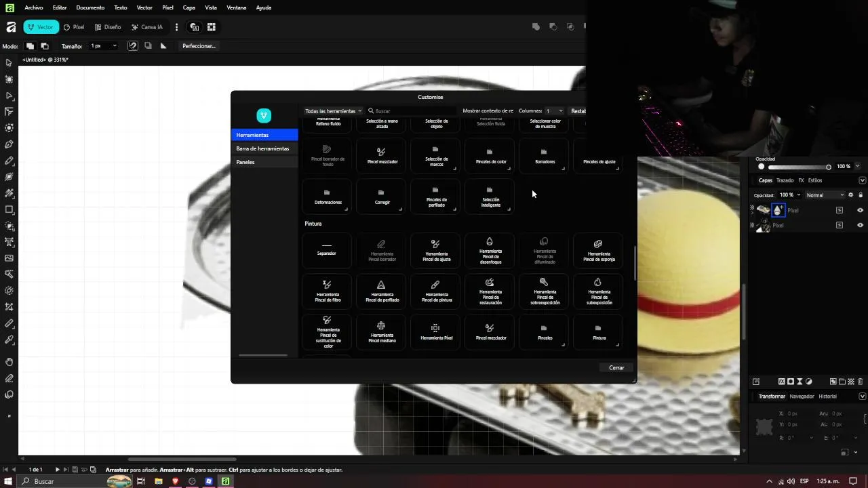The image size is (868, 488).
Task: Open the Pinceles de color tool group
Action: pos(490,155)
